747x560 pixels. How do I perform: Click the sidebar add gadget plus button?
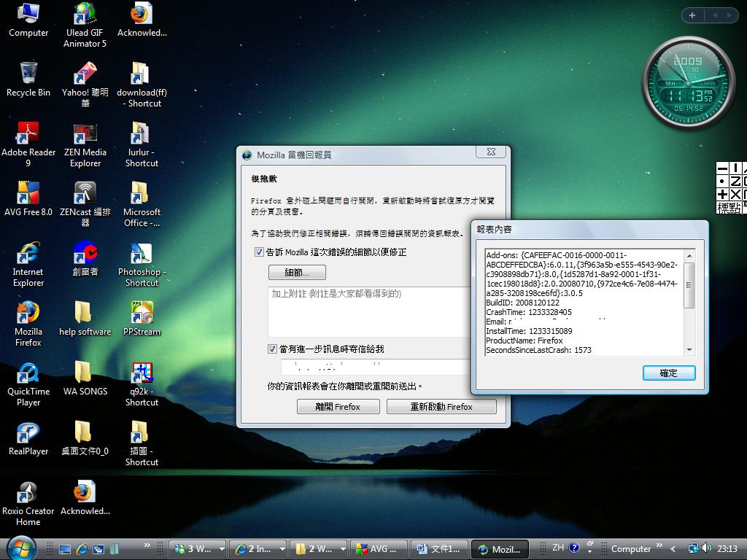[692, 15]
